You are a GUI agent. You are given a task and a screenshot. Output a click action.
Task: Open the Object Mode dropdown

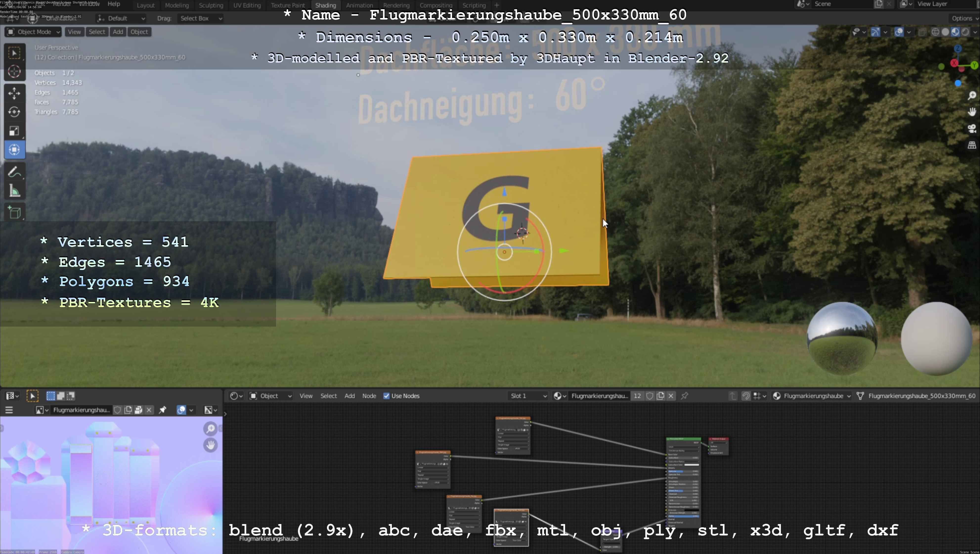pyautogui.click(x=33, y=32)
